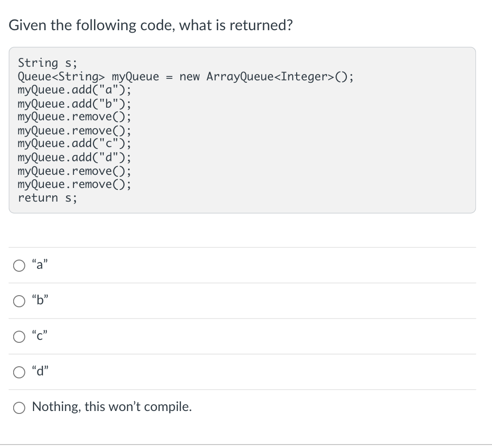Select the radio button for answer "b"
The height and width of the screenshot is (448, 492).
[x=19, y=301]
